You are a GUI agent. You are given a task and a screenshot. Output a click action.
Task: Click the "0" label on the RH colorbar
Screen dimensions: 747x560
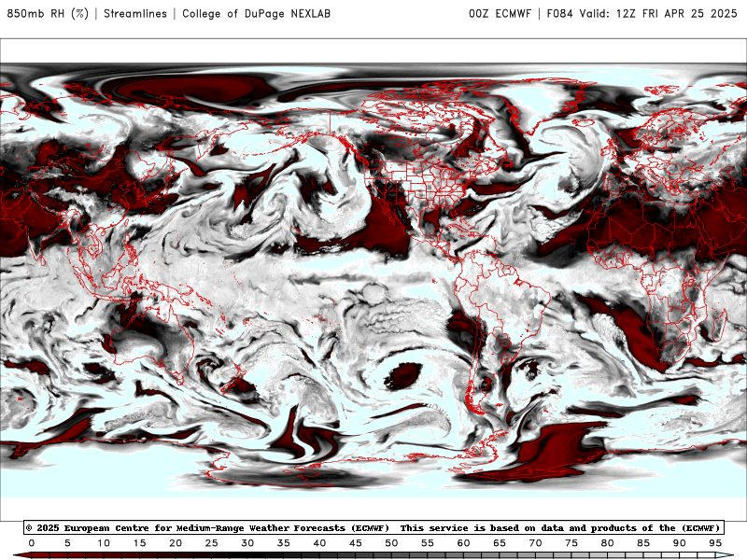coord(32,543)
